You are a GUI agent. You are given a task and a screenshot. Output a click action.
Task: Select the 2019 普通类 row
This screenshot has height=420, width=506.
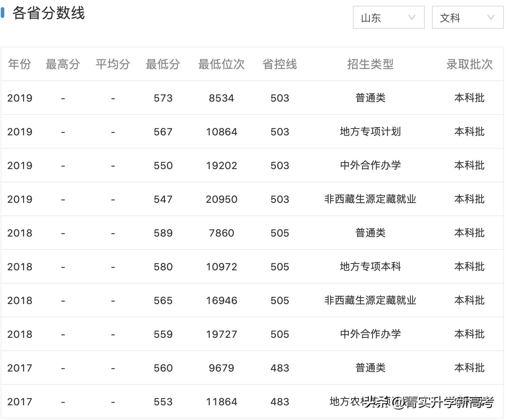(252, 98)
